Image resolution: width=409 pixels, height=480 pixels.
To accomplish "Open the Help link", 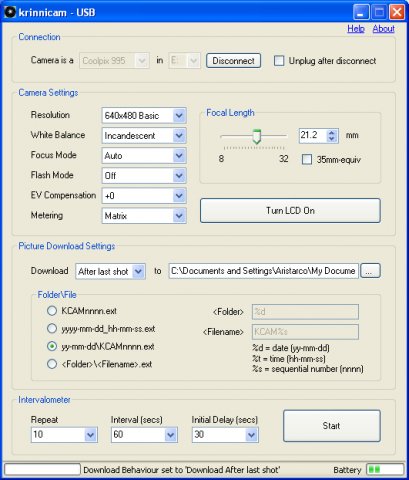I will [356, 29].
